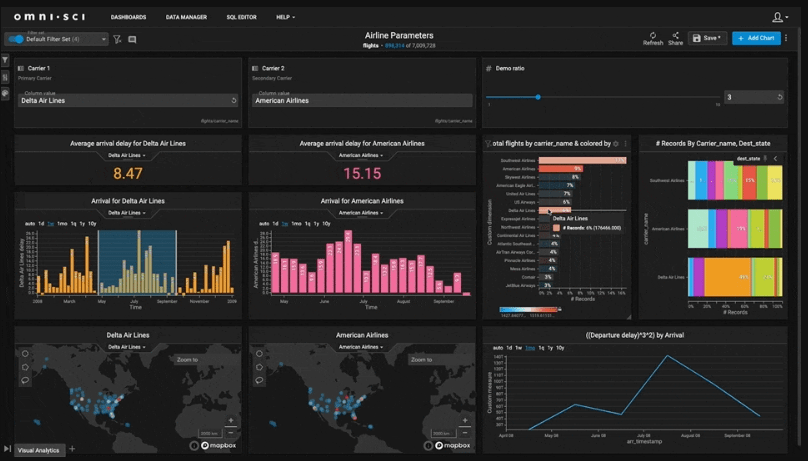The width and height of the screenshot is (808, 461).
Task: Reset the Demo ratio value
Action: pos(780,97)
